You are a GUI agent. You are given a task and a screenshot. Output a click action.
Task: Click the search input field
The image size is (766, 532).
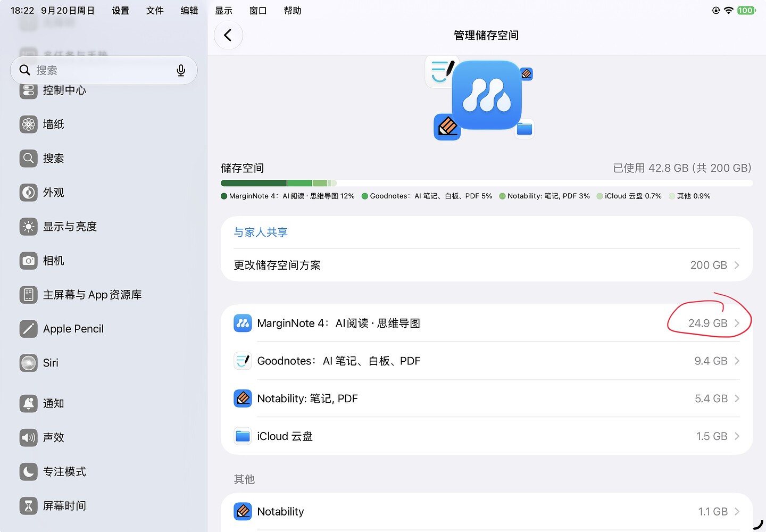104,70
